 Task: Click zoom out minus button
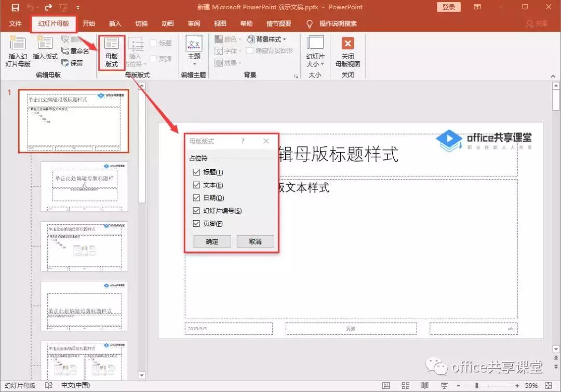point(458,386)
